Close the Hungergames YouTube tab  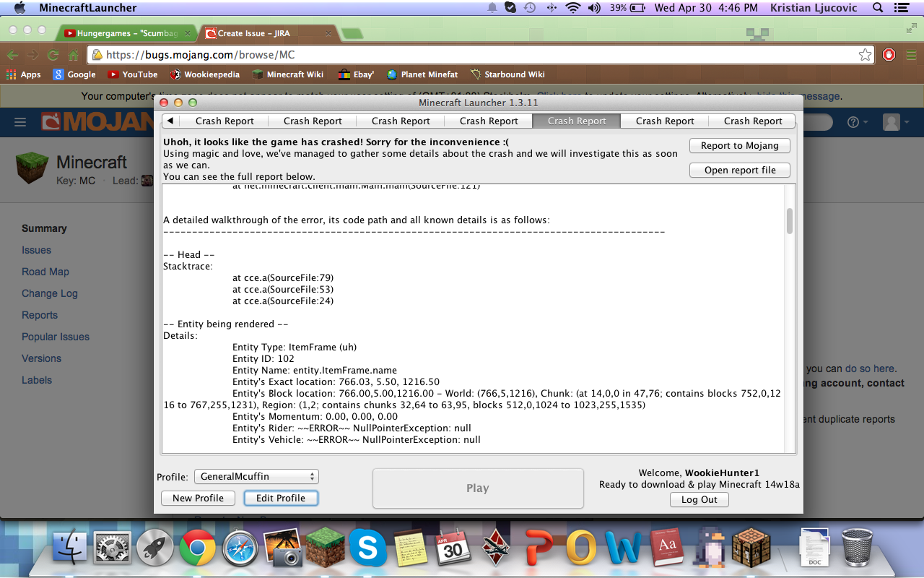click(x=186, y=33)
